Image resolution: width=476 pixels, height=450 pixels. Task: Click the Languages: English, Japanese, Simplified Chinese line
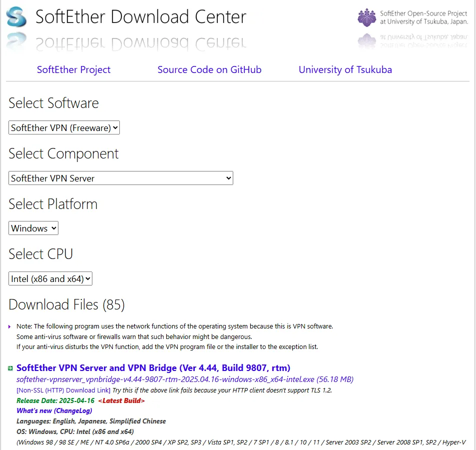pos(91,421)
